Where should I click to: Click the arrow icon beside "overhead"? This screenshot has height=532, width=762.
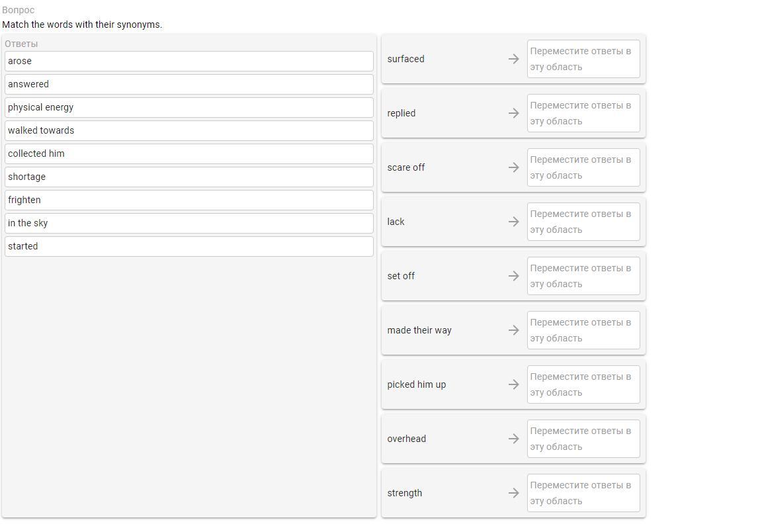pos(513,439)
